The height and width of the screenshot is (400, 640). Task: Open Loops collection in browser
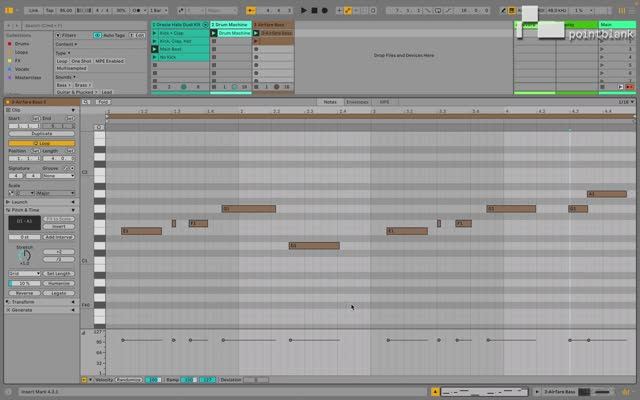pos(21,52)
